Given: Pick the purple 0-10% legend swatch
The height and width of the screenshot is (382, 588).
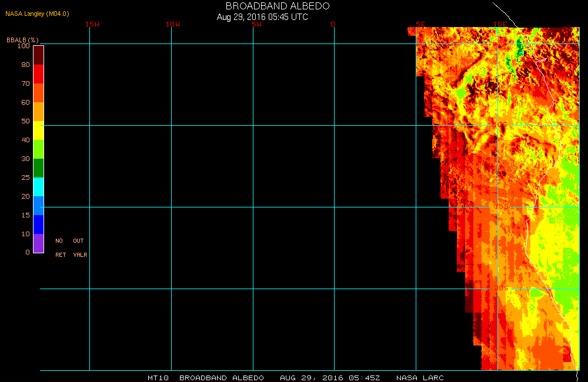Looking at the screenshot, I should pyautogui.click(x=38, y=243).
